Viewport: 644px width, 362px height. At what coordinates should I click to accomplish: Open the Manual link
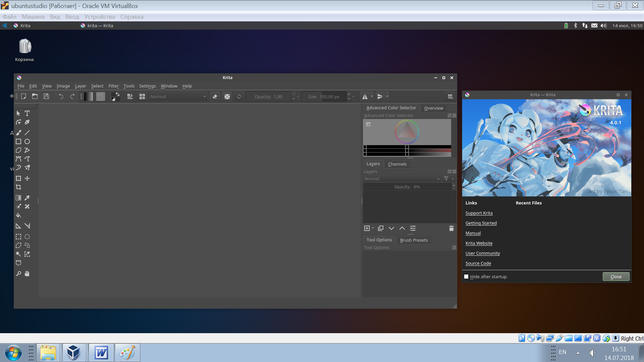pyautogui.click(x=473, y=233)
